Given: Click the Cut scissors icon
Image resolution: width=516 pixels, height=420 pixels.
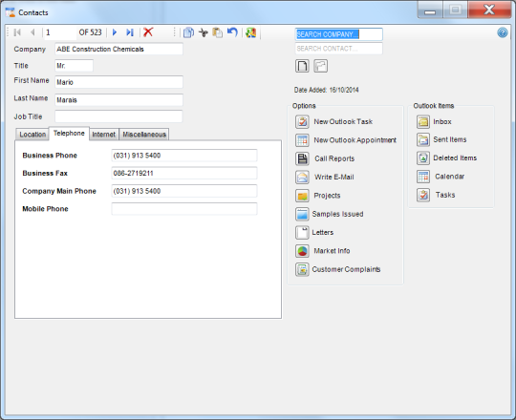Looking at the screenshot, I should (x=204, y=32).
